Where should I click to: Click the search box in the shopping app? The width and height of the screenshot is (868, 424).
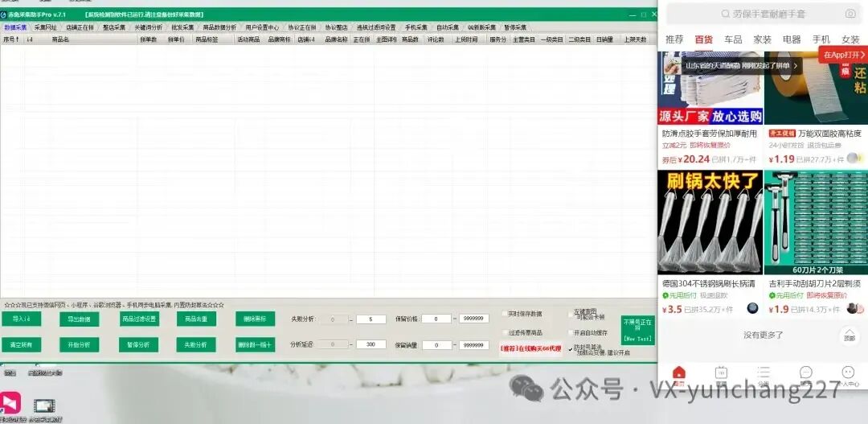[763, 14]
